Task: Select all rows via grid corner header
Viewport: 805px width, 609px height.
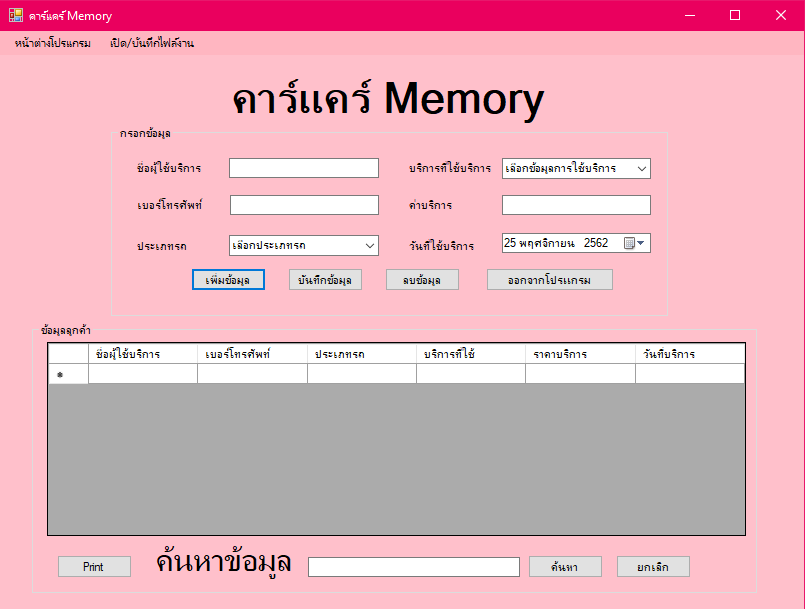Action: pos(68,354)
